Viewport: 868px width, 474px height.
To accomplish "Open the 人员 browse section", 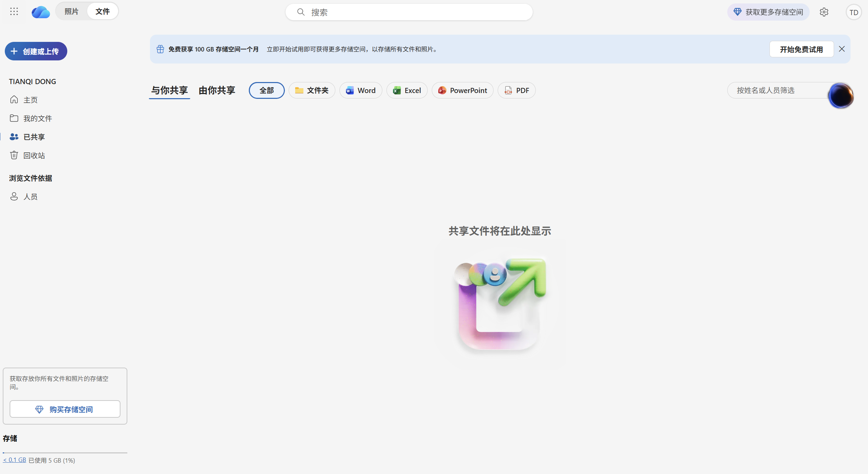I will pos(31,196).
